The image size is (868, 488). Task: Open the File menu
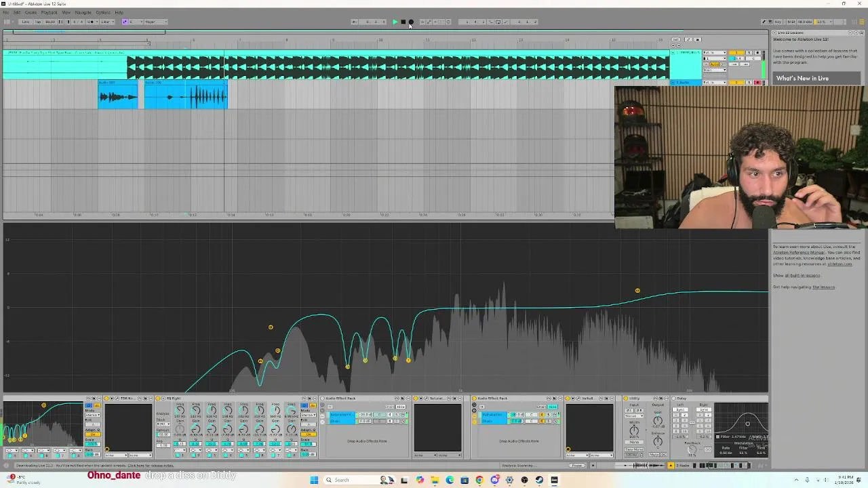click(5, 12)
